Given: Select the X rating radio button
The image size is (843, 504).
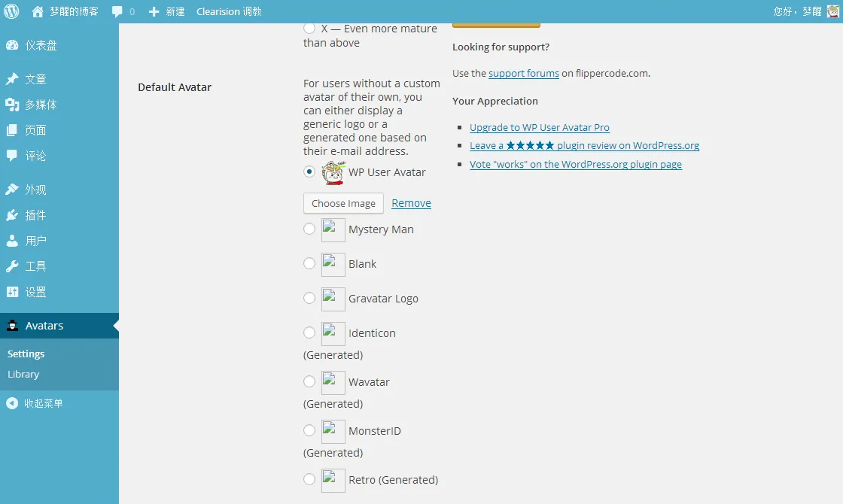Looking at the screenshot, I should click(309, 29).
